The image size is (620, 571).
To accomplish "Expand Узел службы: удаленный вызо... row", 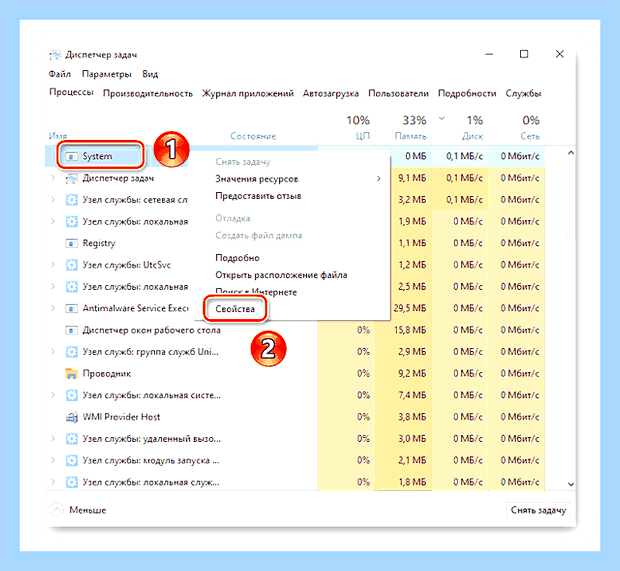I will [x=53, y=439].
